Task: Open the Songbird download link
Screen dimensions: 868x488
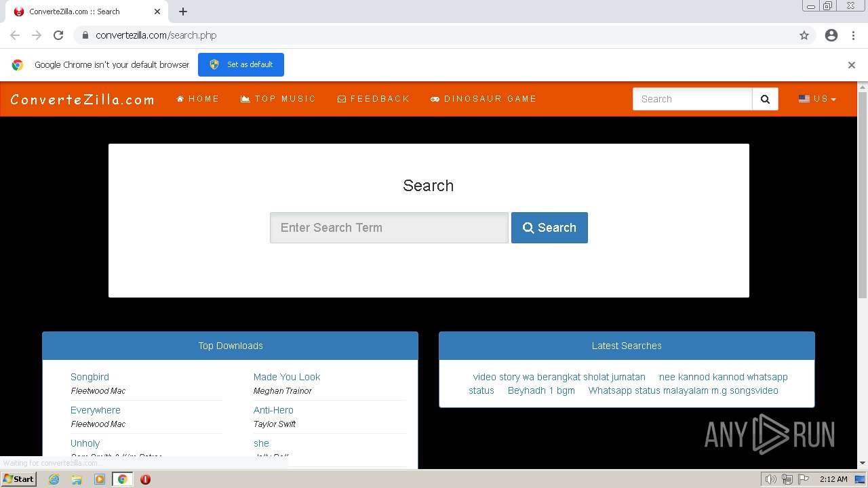Action: tap(90, 377)
